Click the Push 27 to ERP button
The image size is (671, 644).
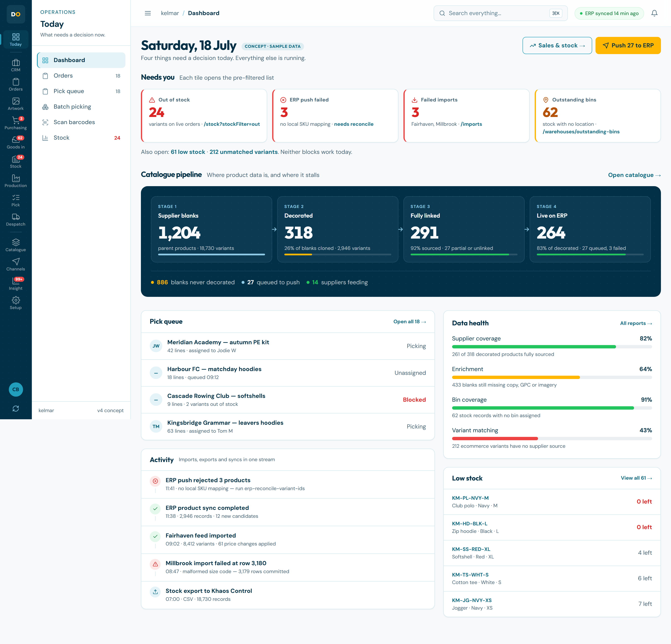coord(628,45)
